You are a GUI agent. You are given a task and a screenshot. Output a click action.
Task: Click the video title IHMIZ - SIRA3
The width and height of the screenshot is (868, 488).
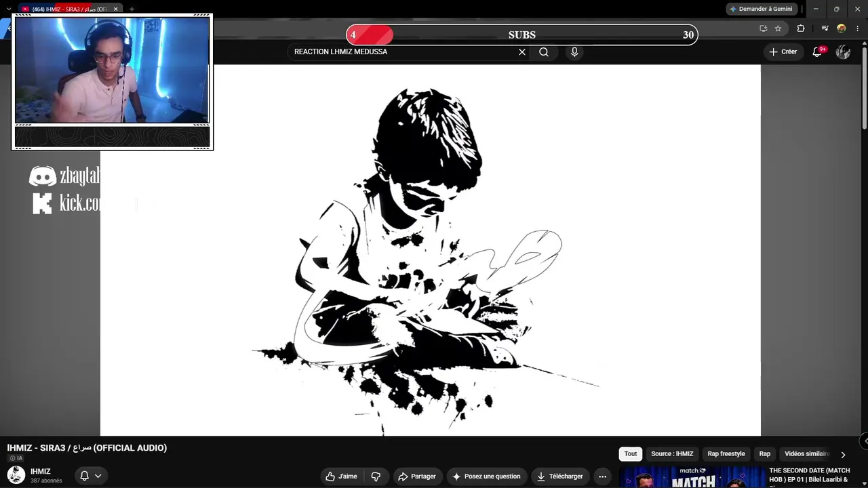(87, 448)
